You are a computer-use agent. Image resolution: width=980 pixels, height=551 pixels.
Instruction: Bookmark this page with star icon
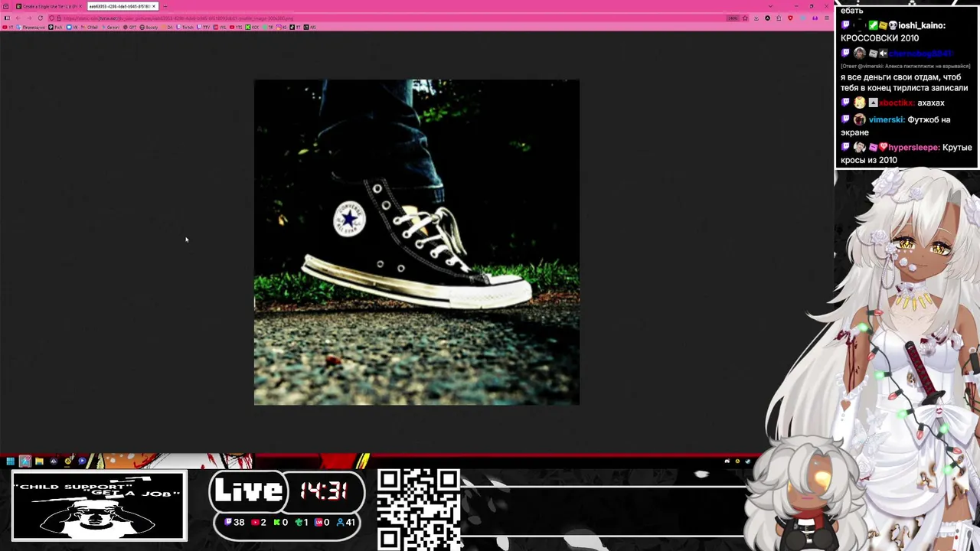[745, 18]
